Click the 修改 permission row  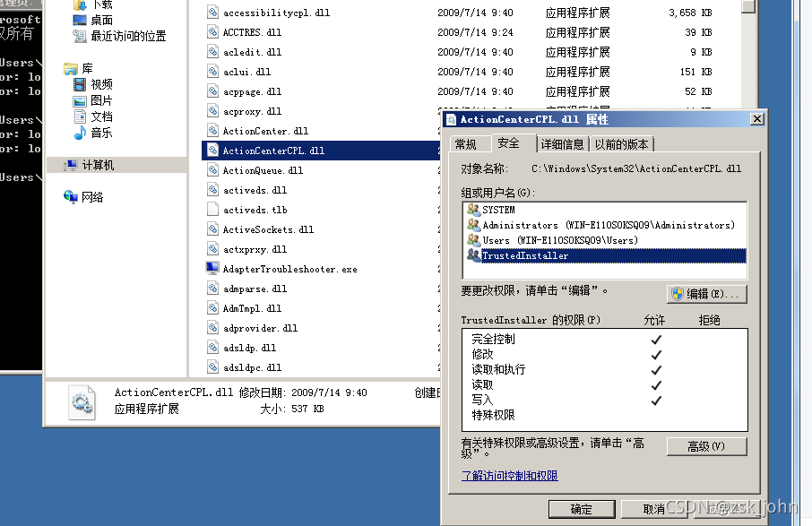(x=605, y=354)
